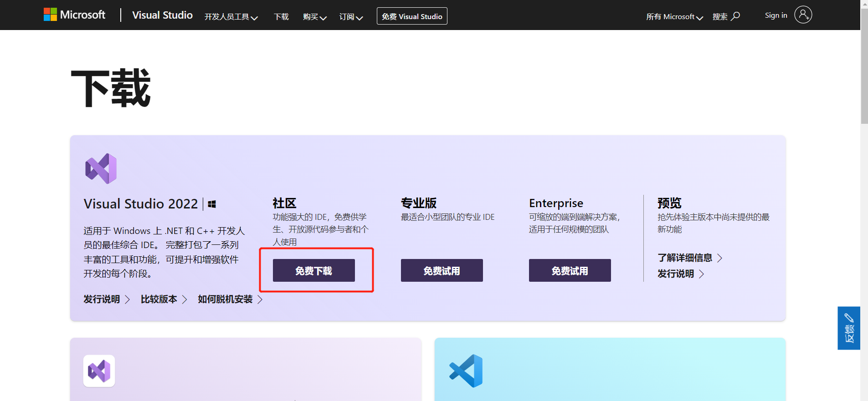Open 了解详细信息 under 预览
This screenshot has width=868, height=401.
pos(690,258)
